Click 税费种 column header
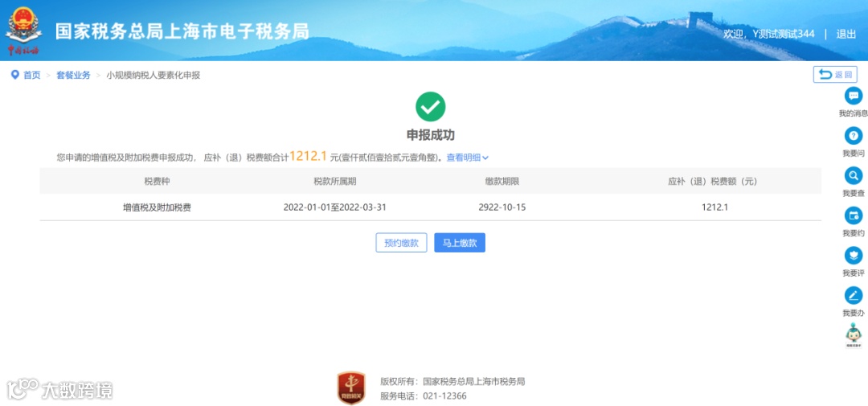The width and height of the screenshot is (868, 406). pyautogui.click(x=158, y=181)
